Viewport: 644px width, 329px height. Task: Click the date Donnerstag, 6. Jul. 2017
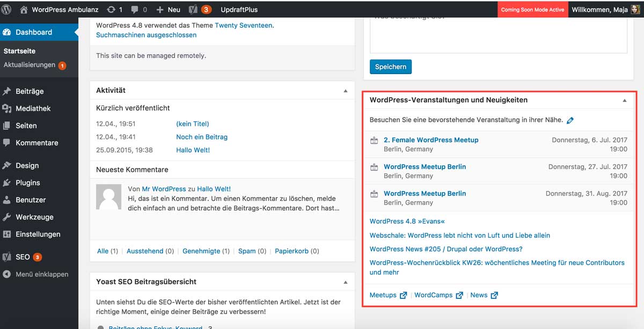[x=590, y=140]
